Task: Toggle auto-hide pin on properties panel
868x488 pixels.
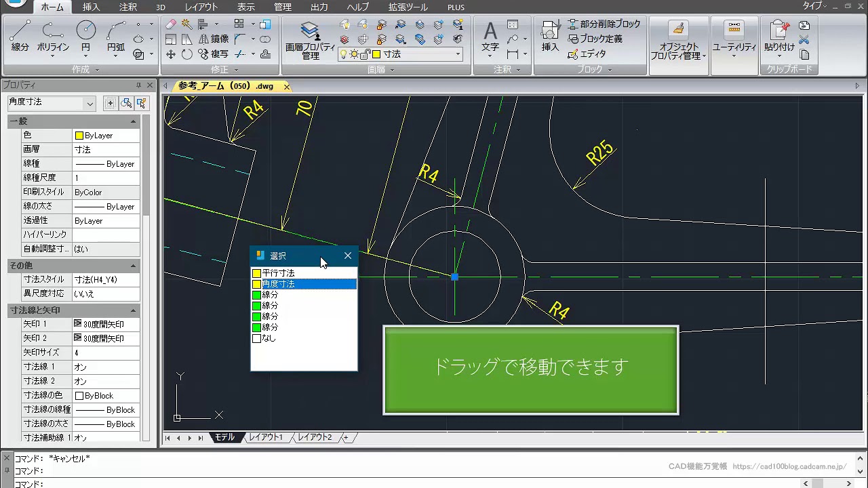Action: tap(138, 85)
